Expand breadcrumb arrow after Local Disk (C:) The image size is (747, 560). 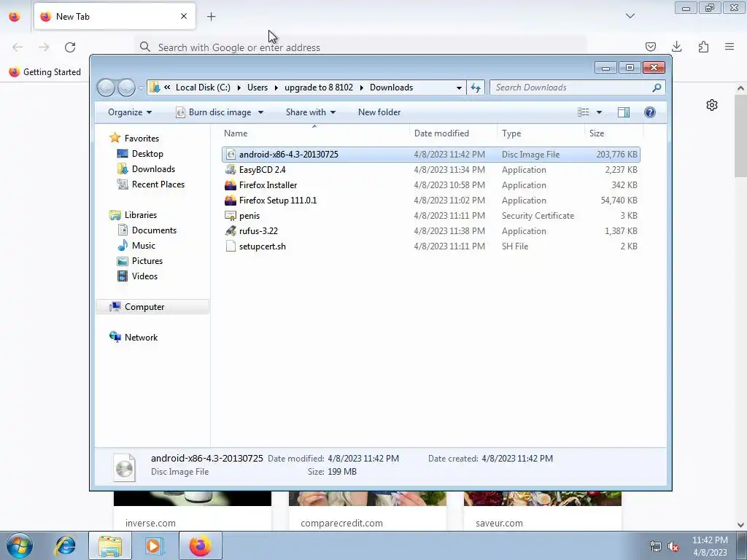point(239,87)
